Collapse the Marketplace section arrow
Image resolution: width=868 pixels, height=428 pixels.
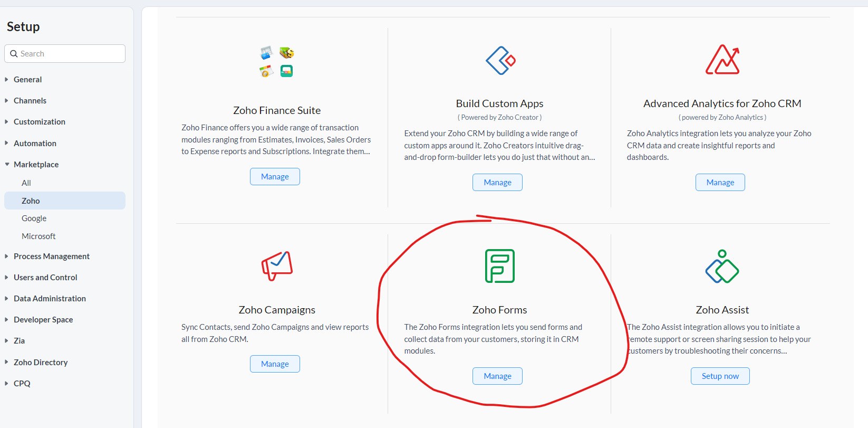tap(7, 165)
